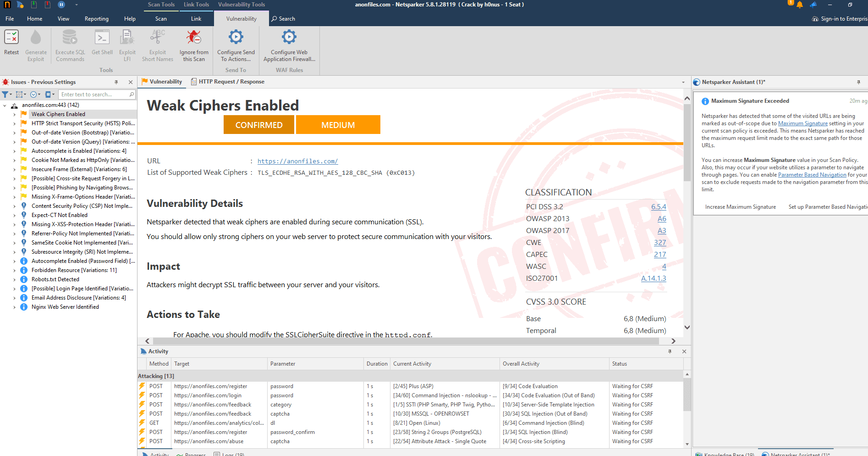868x456 pixels.
Task: Select the https://anonfiles.com/abuse activity row
Action: tap(411, 441)
